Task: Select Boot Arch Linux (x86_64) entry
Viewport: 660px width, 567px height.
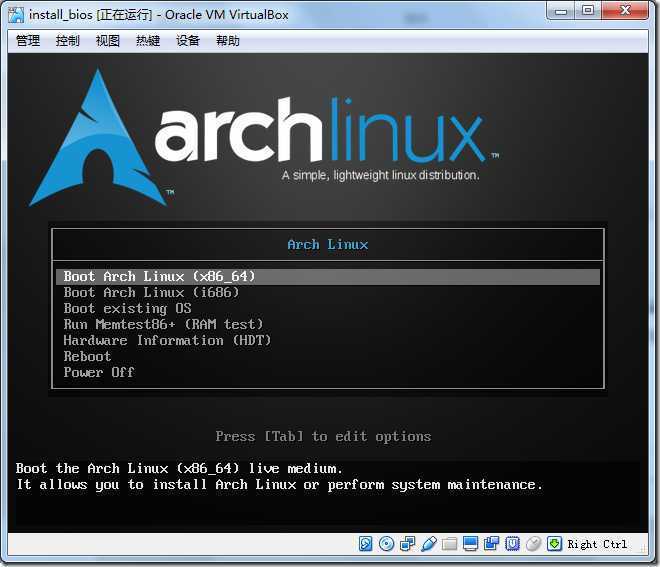Action: tap(328, 277)
